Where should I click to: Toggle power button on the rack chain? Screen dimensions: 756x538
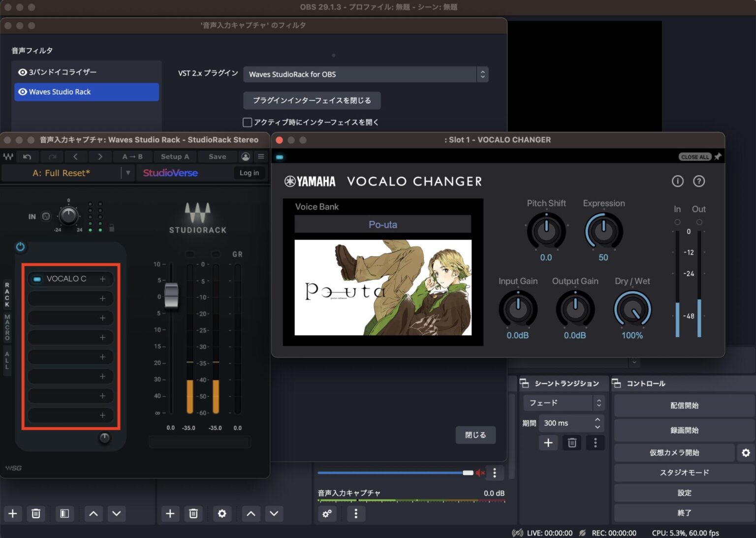(x=20, y=247)
